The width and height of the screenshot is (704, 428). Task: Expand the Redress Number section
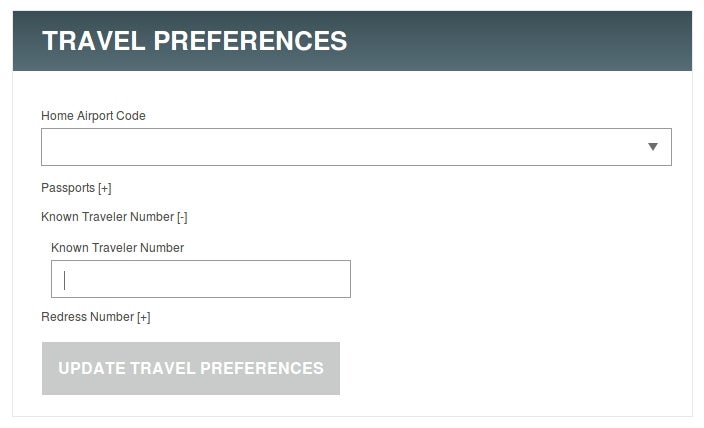96,317
